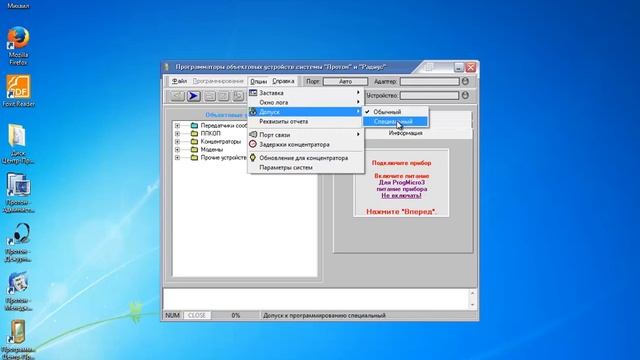The image size is (640, 360).
Task: Open the Окно лога submenu
Action: pos(305,102)
